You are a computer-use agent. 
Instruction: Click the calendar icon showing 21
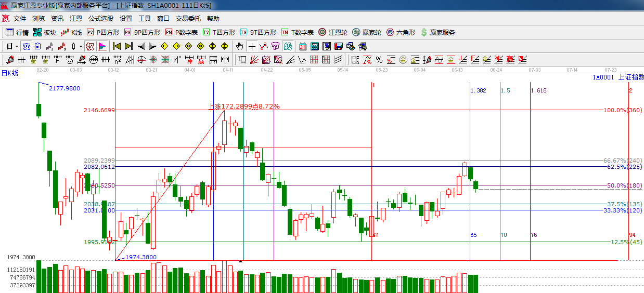(x=302, y=46)
